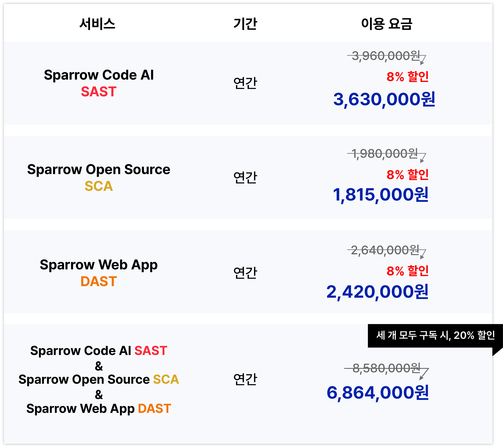
Task: Select the Sparrow Open Source title
Action: pyautogui.click(x=99, y=169)
